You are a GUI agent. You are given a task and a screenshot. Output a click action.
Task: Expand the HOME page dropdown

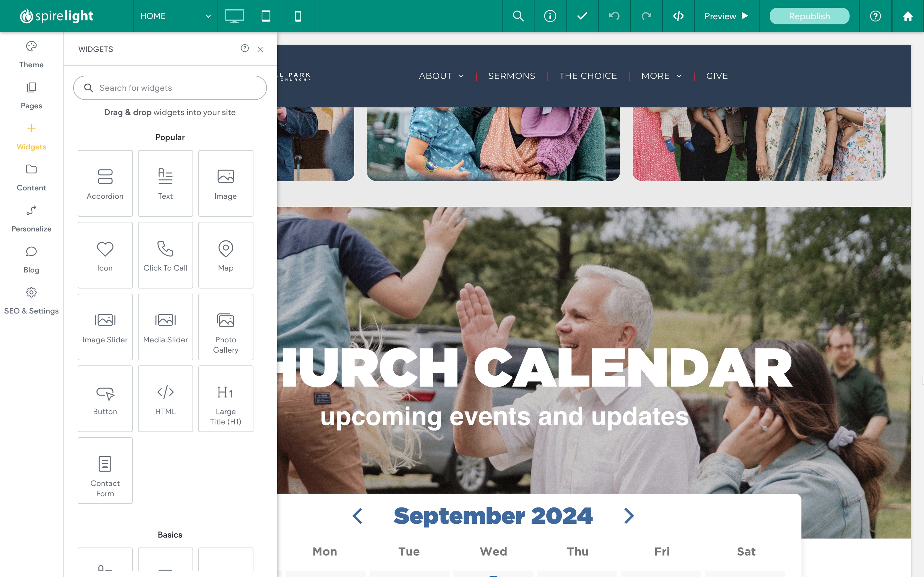click(x=175, y=16)
